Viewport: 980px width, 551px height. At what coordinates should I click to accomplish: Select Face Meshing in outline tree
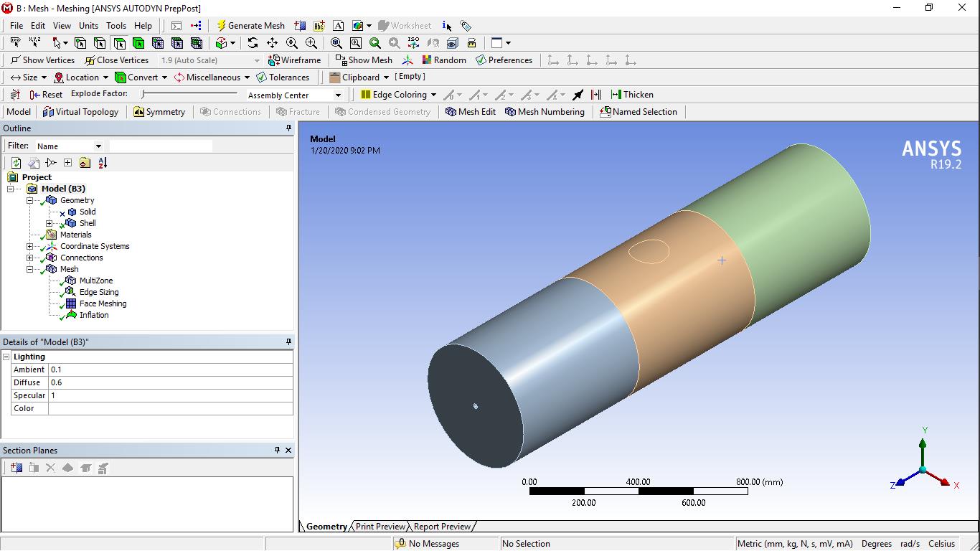(x=103, y=303)
